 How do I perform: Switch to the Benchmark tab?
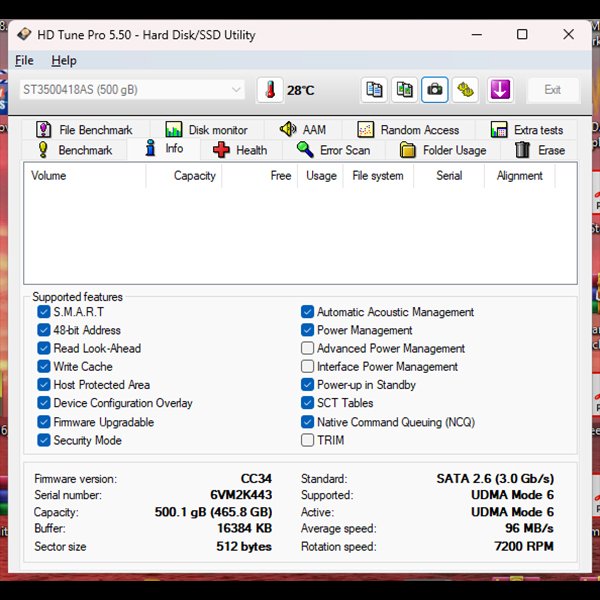pos(75,150)
